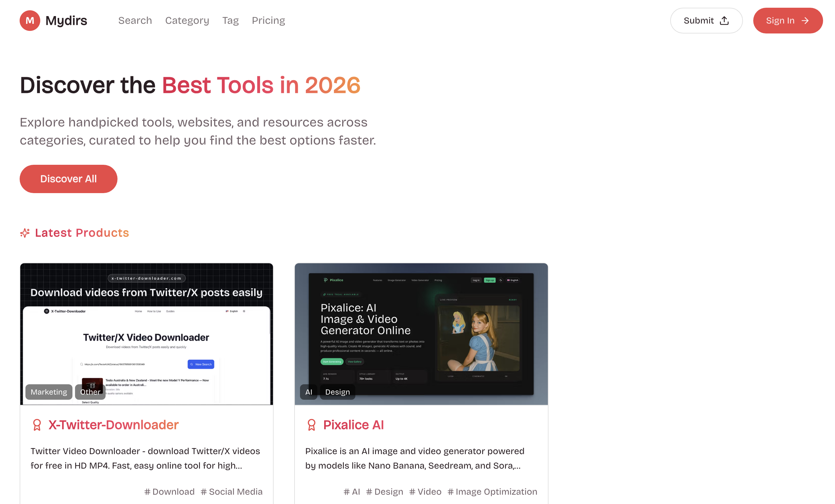
Task: Click the upload icon in Submit button
Action: pyautogui.click(x=724, y=21)
